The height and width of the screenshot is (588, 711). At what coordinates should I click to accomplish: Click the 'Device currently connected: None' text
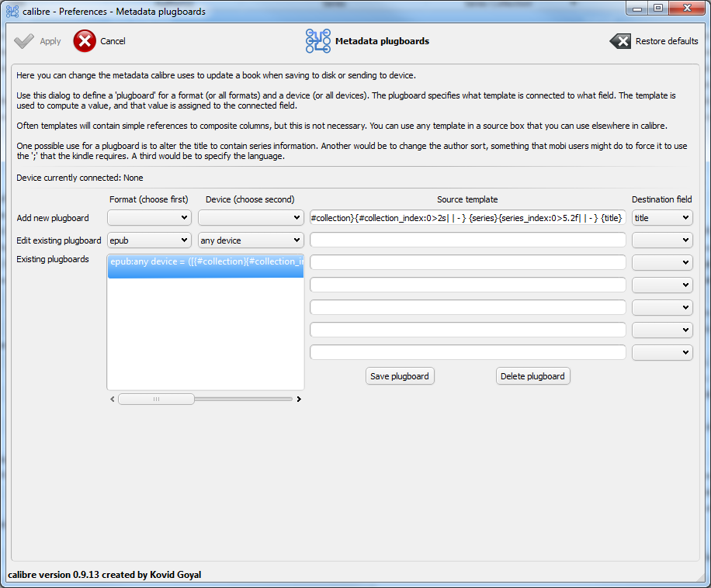(80, 178)
